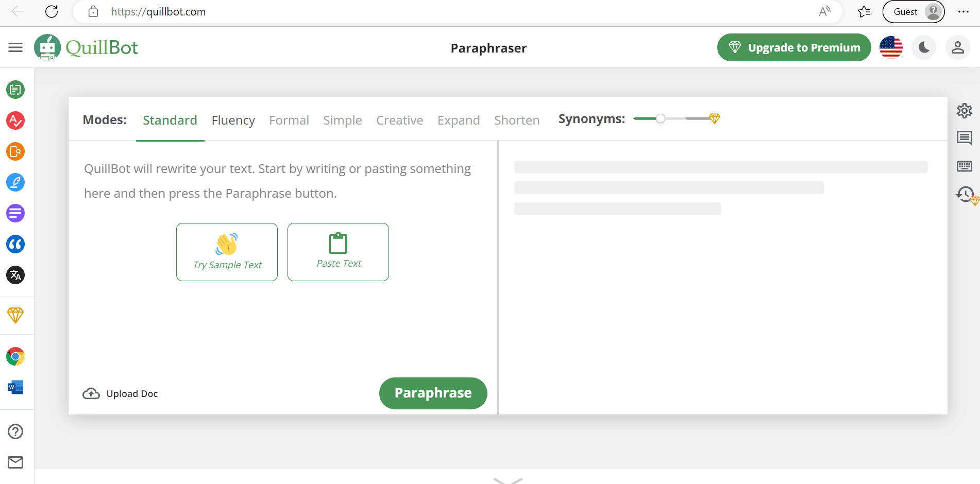The height and width of the screenshot is (484, 980).
Task: Switch to Creative mode
Action: (400, 120)
